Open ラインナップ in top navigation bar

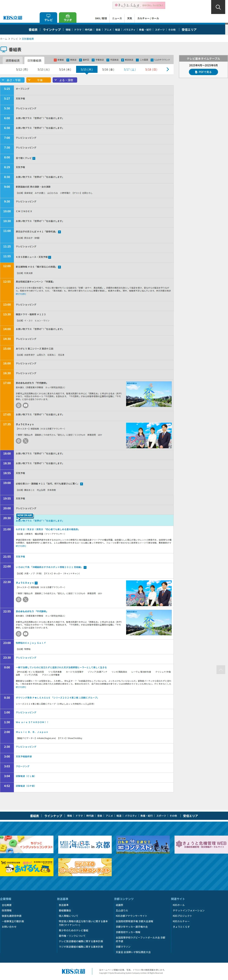(x=52, y=30)
